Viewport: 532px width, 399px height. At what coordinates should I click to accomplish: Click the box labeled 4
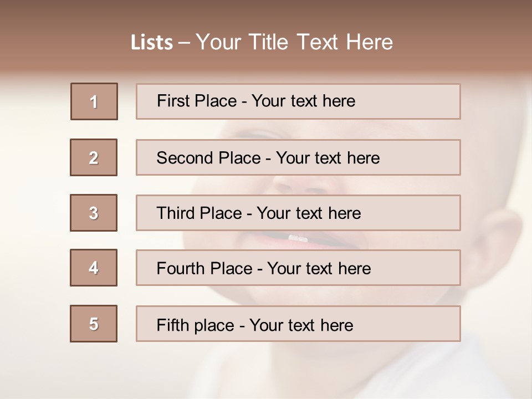pos(94,268)
